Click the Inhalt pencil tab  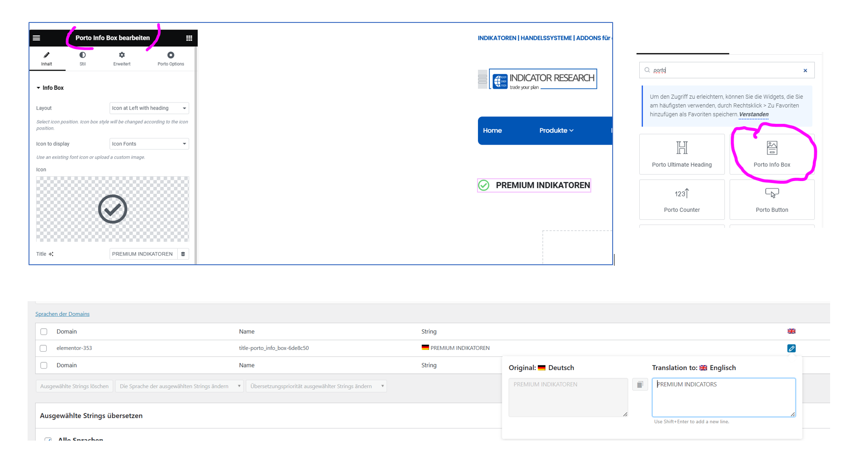[x=47, y=59]
